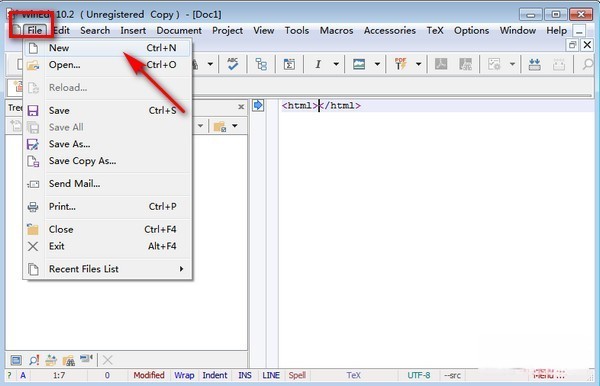Screen dimensions: 600x386
Task: Click the camera-like icon at panel bottom
Action: [x=86, y=359]
